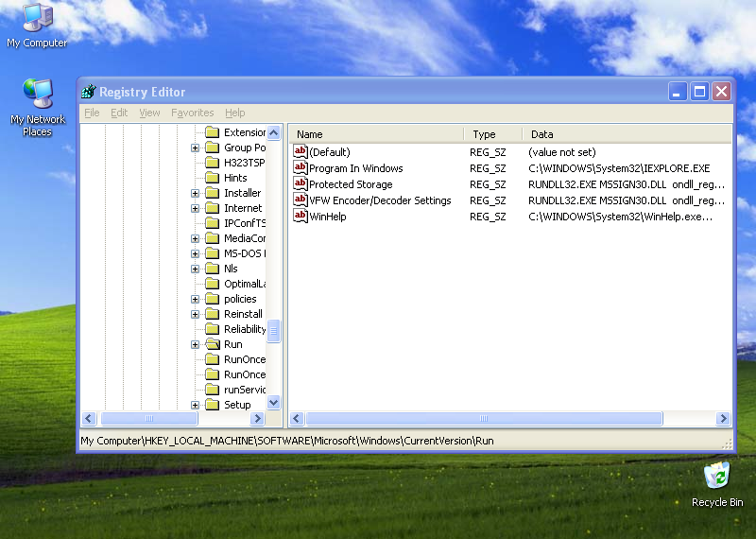Image resolution: width=756 pixels, height=539 pixels.
Task: Click the tree vertical scrollbar thumb
Action: pyautogui.click(x=273, y=331)
